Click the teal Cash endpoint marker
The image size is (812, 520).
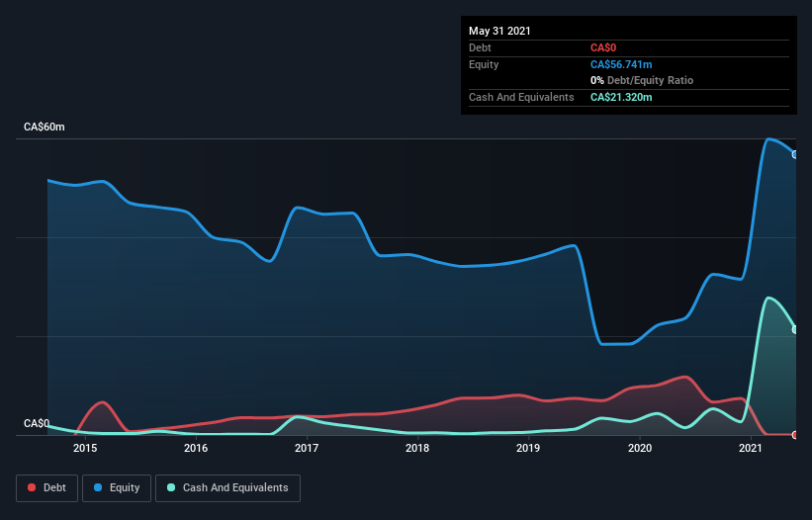[795, 329]
